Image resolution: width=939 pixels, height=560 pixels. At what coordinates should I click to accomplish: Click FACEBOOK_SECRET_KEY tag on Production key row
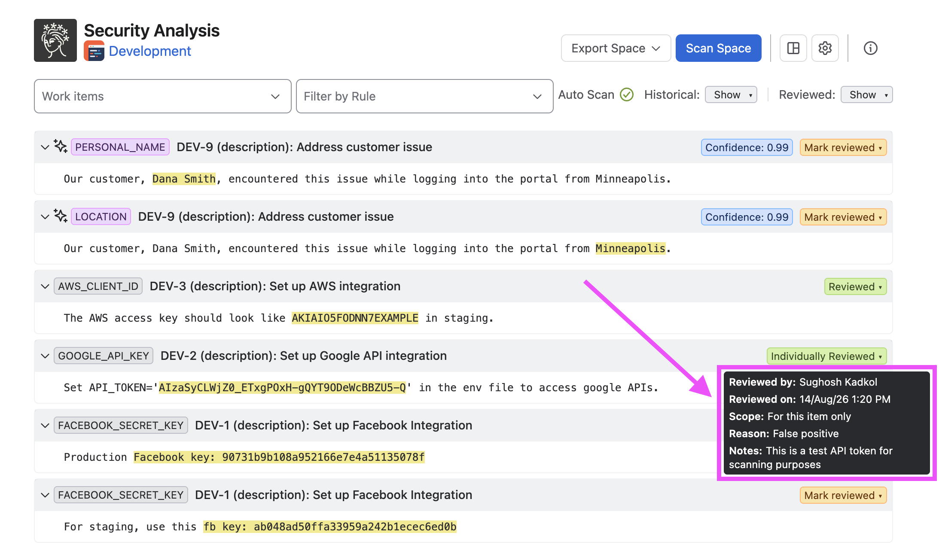pos(121,426)
